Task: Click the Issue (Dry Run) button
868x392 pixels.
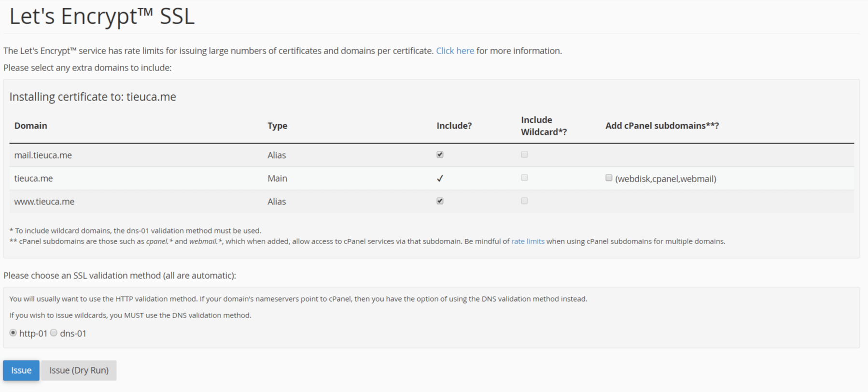Action: (x=79, y=370)
